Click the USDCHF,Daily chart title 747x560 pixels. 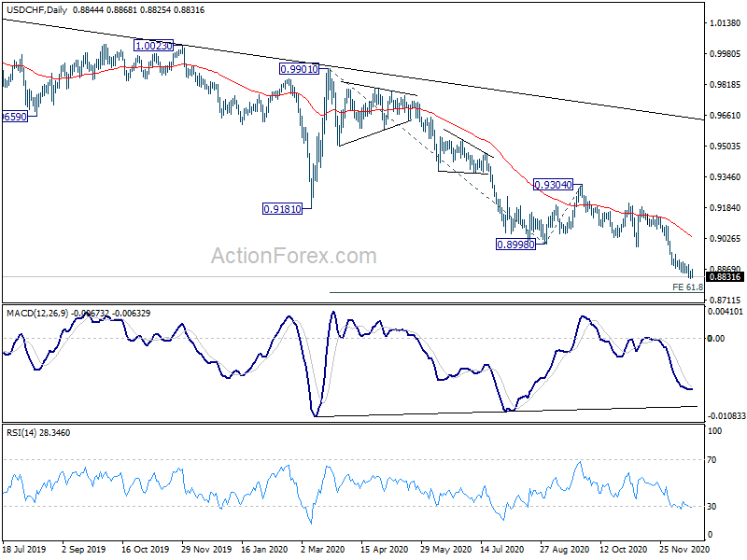click(x=36, y=9)
